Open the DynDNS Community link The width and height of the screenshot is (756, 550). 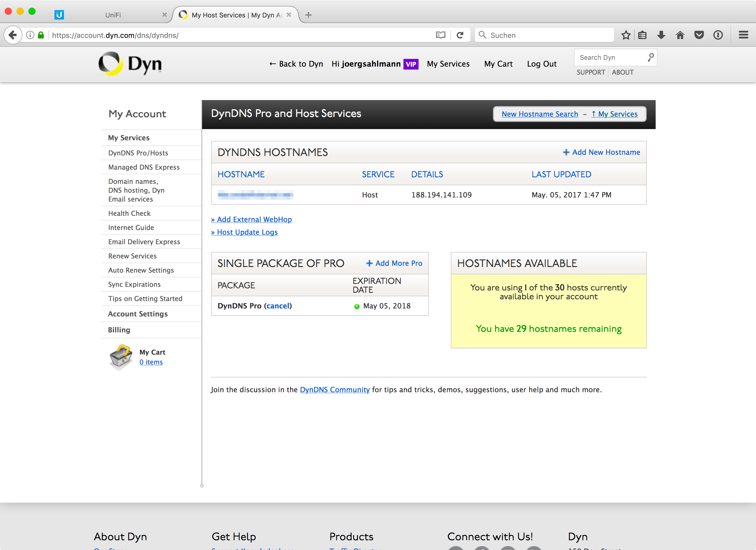tap(335, 389)
